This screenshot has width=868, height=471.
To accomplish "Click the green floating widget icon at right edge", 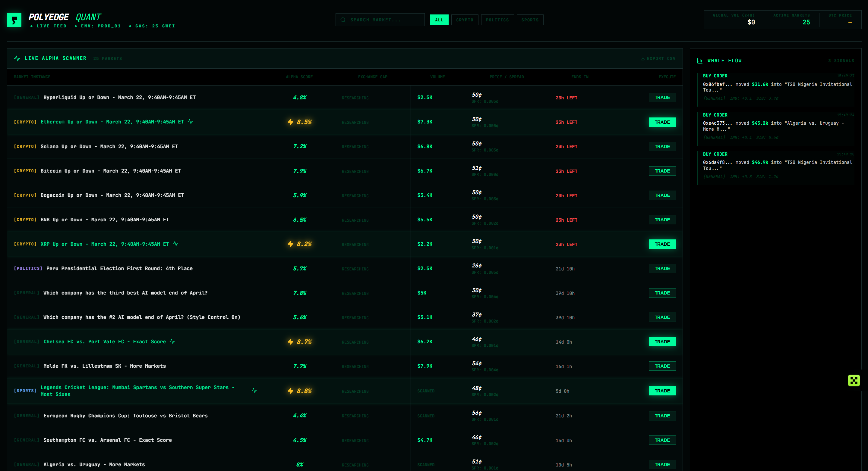I will pos(854,380).
